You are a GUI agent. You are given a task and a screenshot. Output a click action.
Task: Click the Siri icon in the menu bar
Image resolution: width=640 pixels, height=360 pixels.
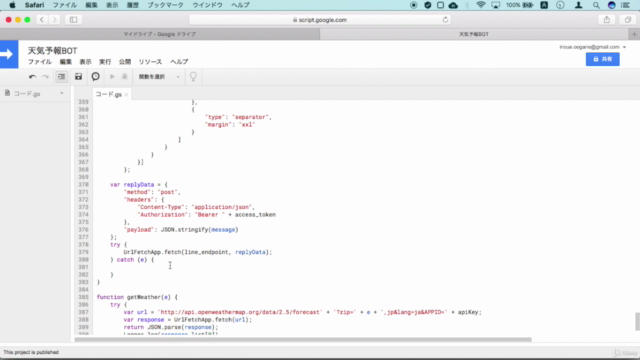click(x=611, y=5)
